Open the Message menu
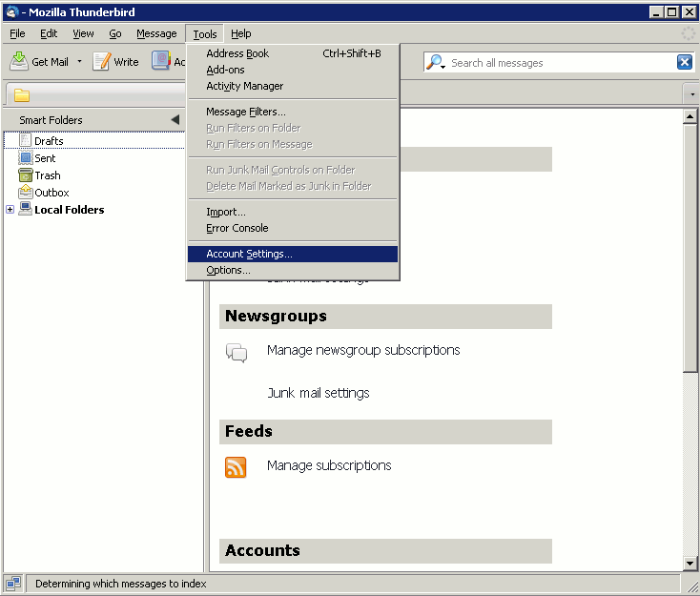The width and height of the screenshot is (700, 596). (156, 33)
